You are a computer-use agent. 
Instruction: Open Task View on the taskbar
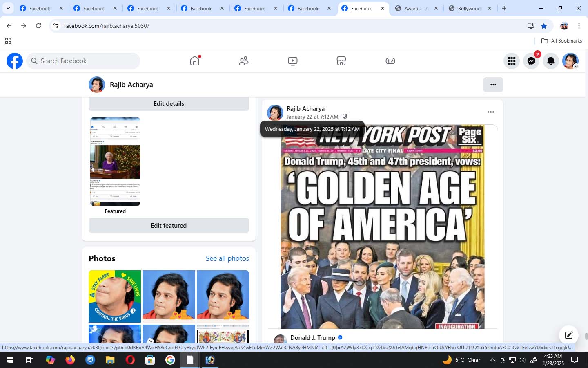tap(29, 360)
